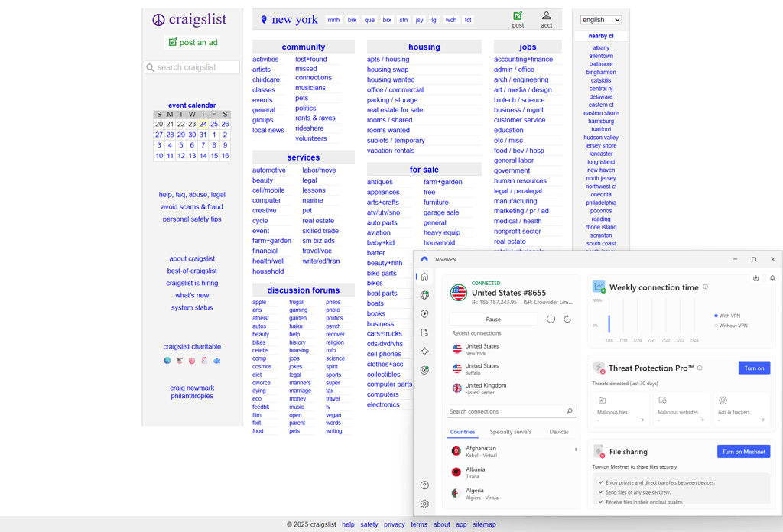Open the sitemap link in craigslist footer
783x532 pixels.
(x=484, y=524)
